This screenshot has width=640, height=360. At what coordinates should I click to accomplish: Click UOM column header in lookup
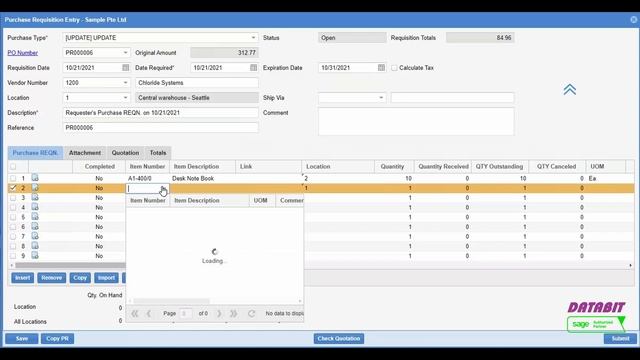click(x=260, y=200)
